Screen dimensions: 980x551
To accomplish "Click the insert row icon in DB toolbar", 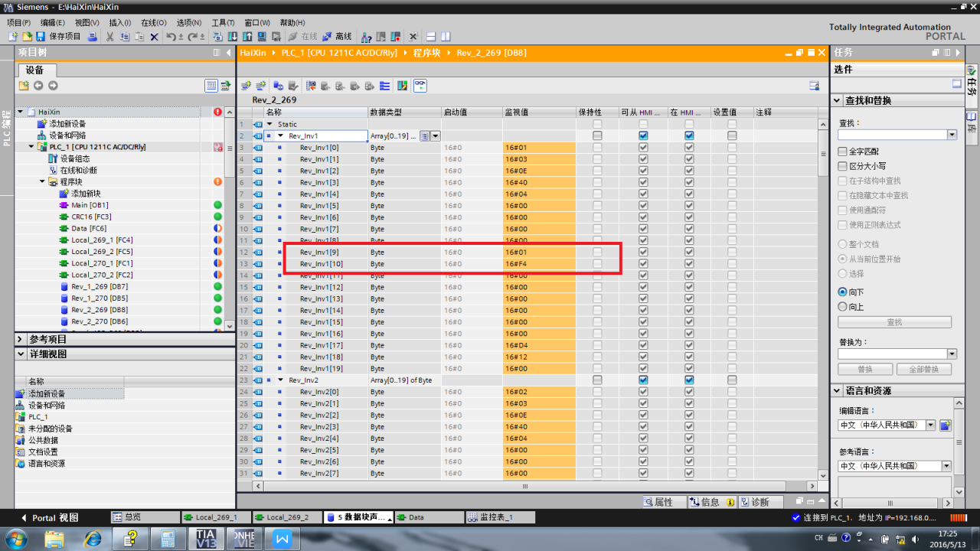I will point(247,86).
